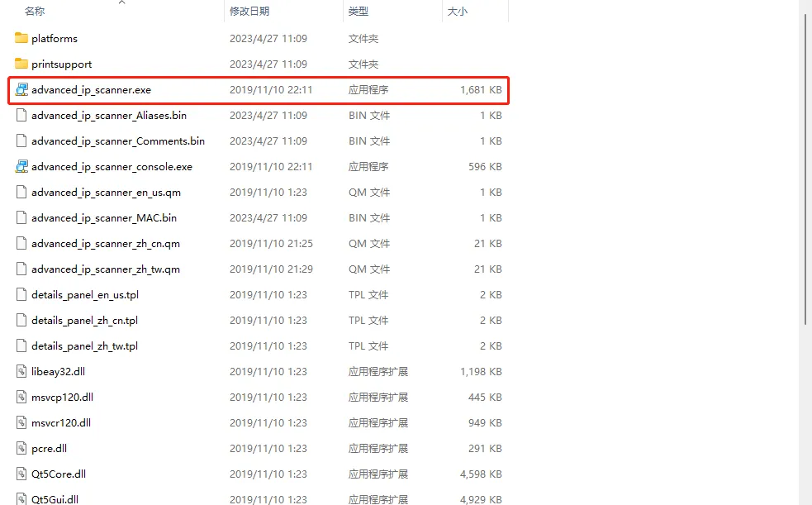Select file name advanced_ip_scanner_console.exe
Viewport: 812px width, 505px height.
click(x=112, y=167)
